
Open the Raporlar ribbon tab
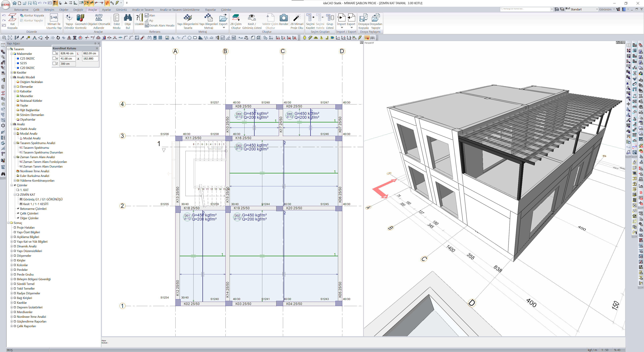[210, 10]
